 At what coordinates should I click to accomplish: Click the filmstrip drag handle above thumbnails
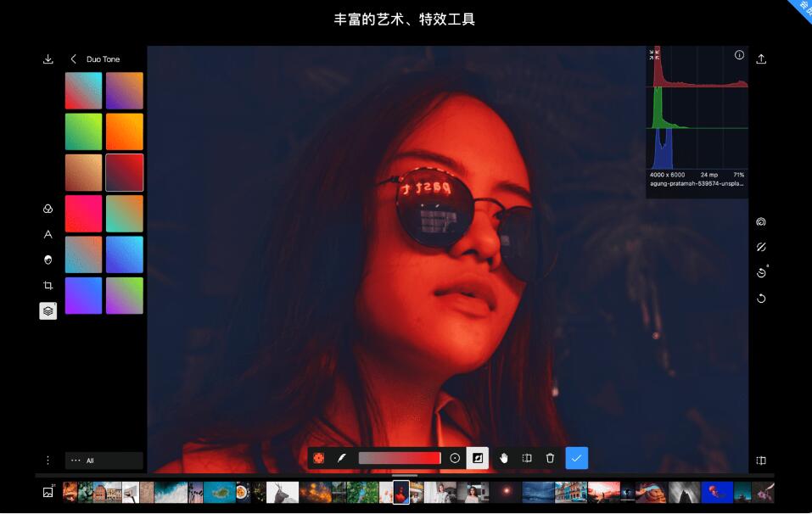click(405, 475)
